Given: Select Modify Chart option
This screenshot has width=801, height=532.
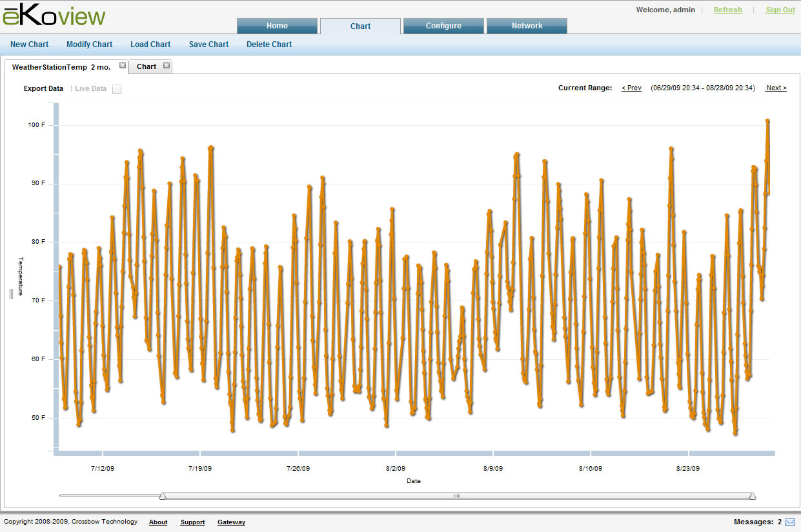Looking at the screenshot, I should 89,44.
